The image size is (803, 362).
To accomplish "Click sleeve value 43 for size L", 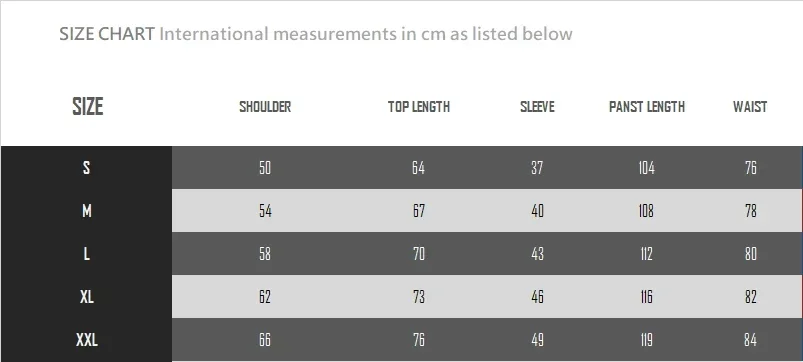I will tap(537, 253).
